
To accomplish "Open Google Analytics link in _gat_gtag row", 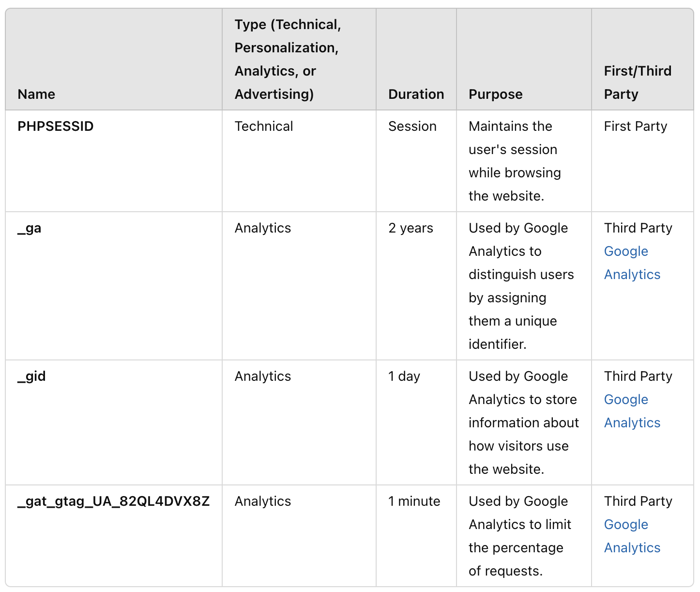I will point(632,536).
